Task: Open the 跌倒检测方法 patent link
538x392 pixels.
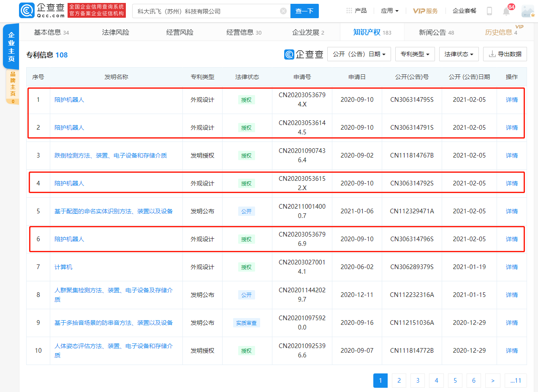Action: click(x=111, y=155)
